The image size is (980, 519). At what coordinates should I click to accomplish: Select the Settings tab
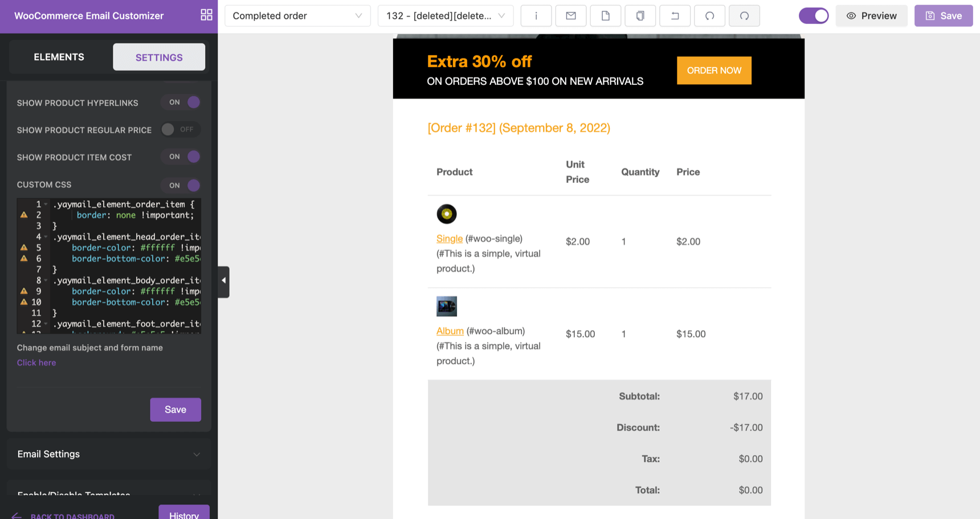159,56
